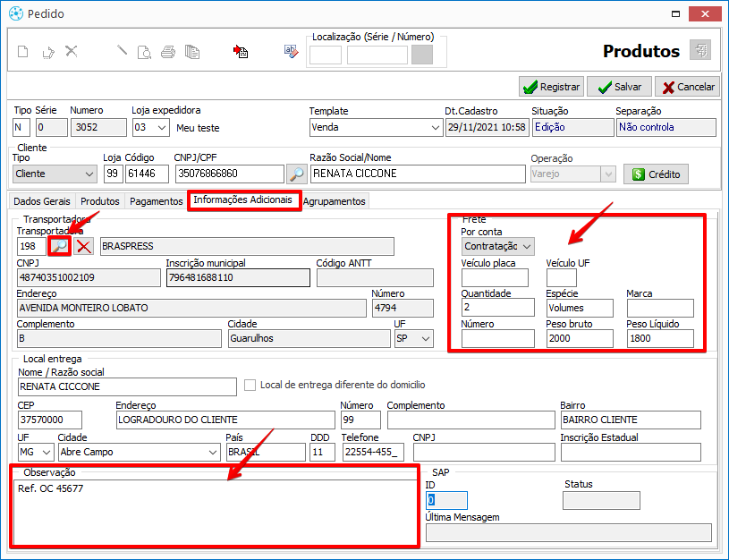Click the DDD field

(322, 452)
